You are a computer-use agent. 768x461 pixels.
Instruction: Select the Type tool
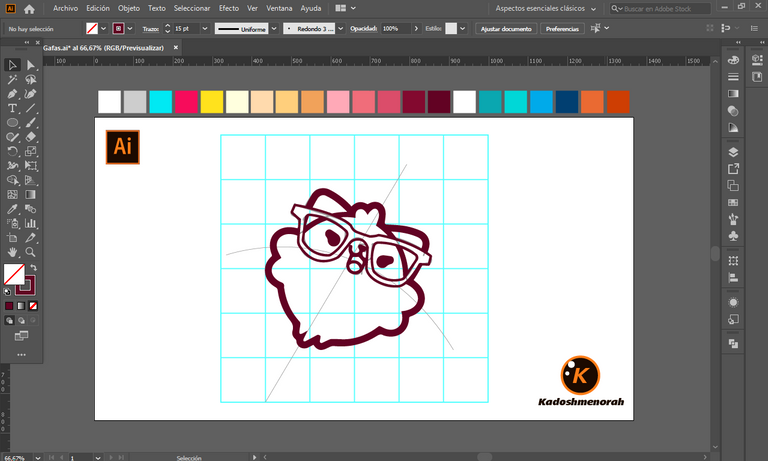(x=12, y=108)
